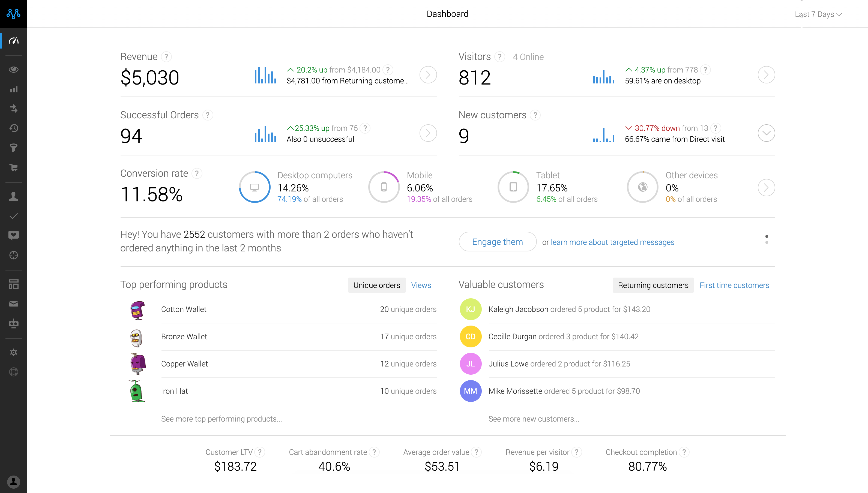Switch to the Returning customers tab
Viewport: 868px width, 493px height.
tap(653, 285)
